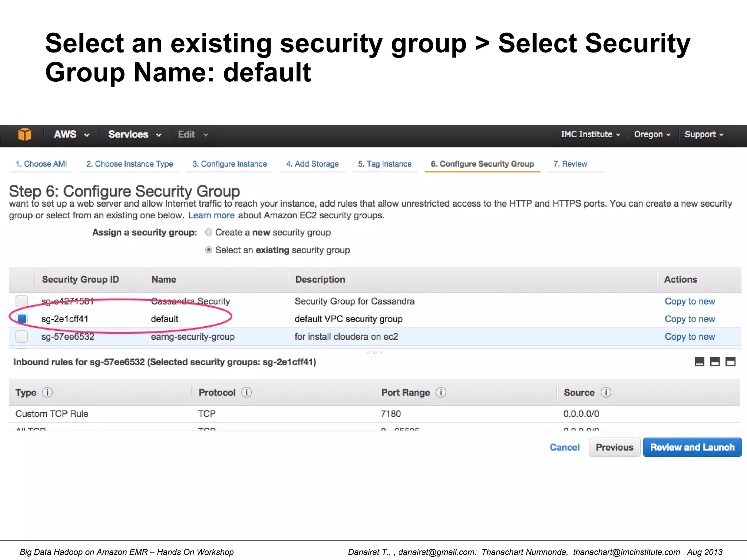Viewport: 747px width, 560px height.
Task: Click the Actions column header
Action: tap(680, 280)
